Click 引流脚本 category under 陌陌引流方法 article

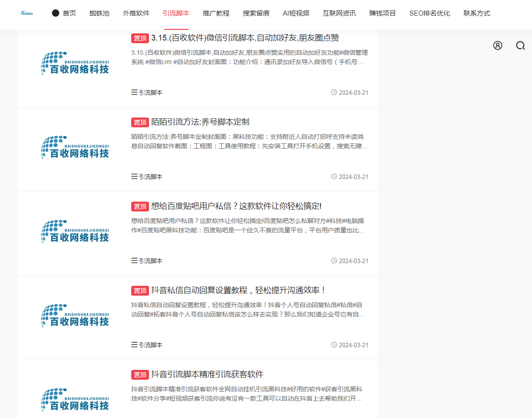151,177
